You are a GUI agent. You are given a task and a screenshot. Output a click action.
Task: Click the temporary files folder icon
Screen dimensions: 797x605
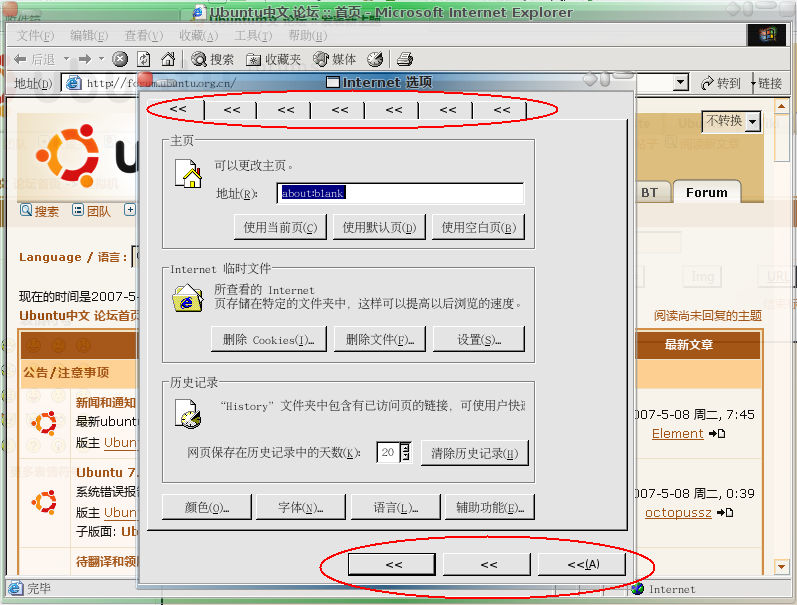click(188, 298)
